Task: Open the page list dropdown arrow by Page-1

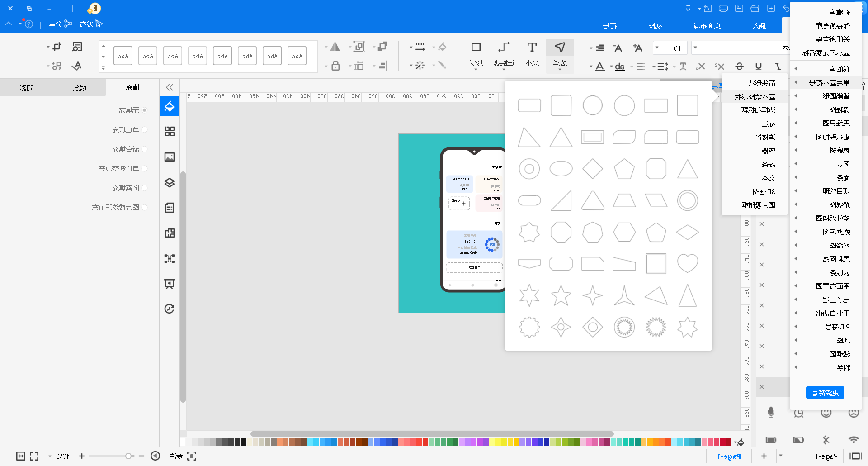Action: 781,456
